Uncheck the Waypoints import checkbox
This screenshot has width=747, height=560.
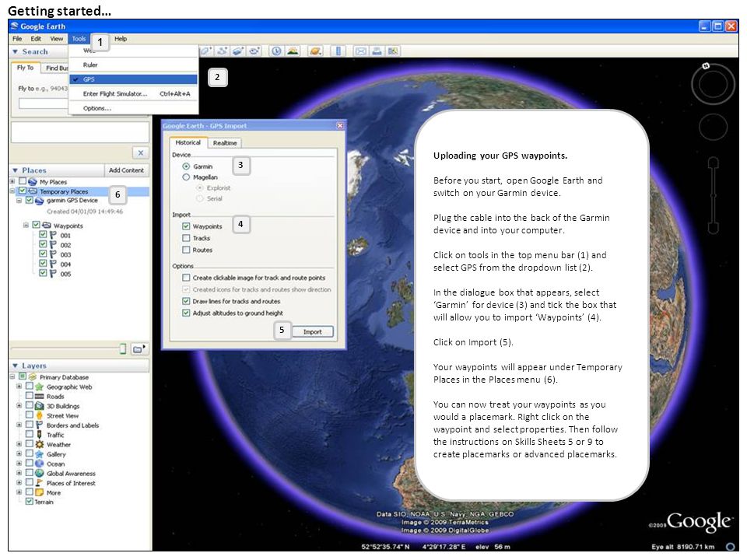tap(186, 226)
